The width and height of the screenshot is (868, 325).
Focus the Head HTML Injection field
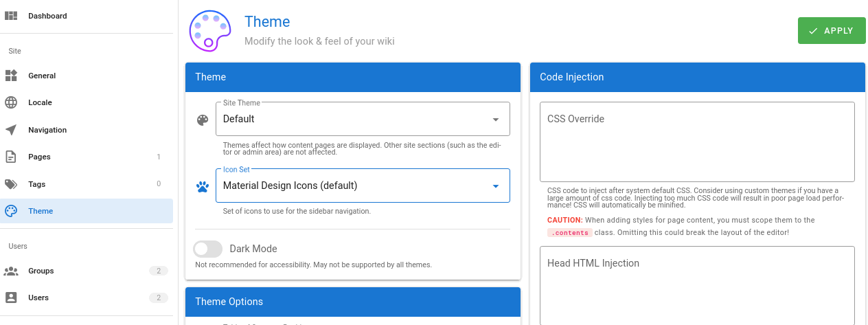[697, 285]
